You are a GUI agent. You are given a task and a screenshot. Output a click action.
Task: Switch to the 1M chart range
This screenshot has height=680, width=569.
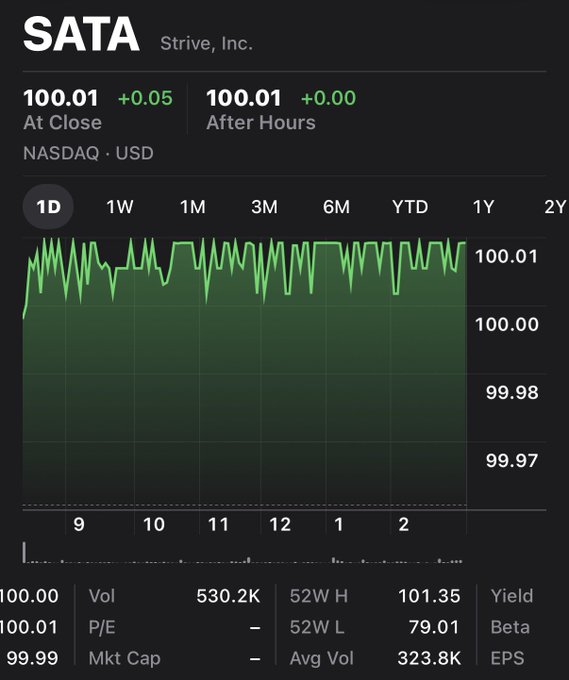(193, 207)
